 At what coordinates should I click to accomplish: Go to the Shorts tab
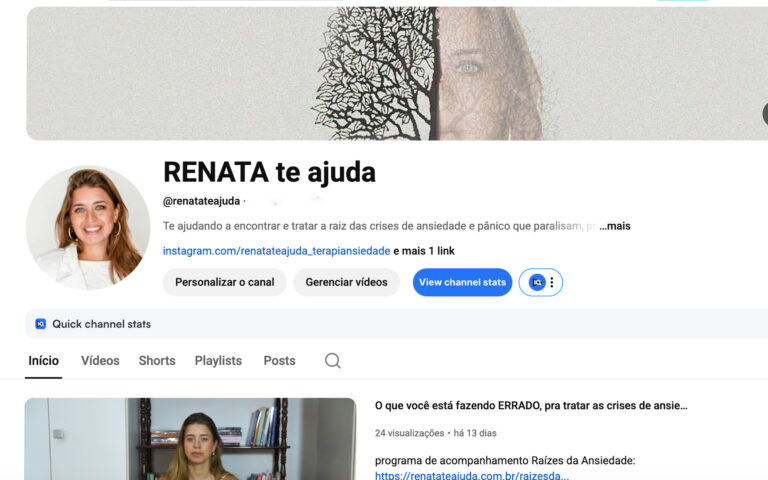[x=157, y=361]
